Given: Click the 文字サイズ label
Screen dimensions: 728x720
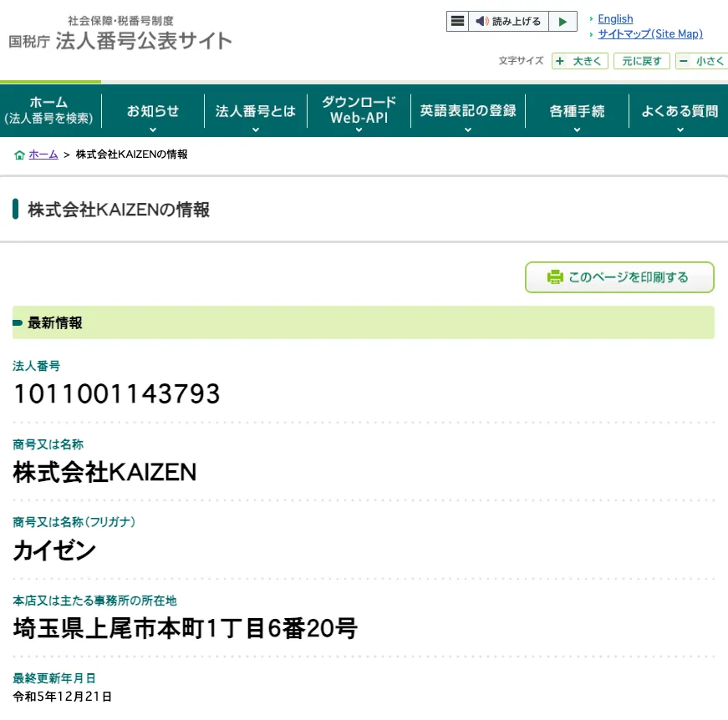Looking at the screenshot, I should [x=521, y=61].
